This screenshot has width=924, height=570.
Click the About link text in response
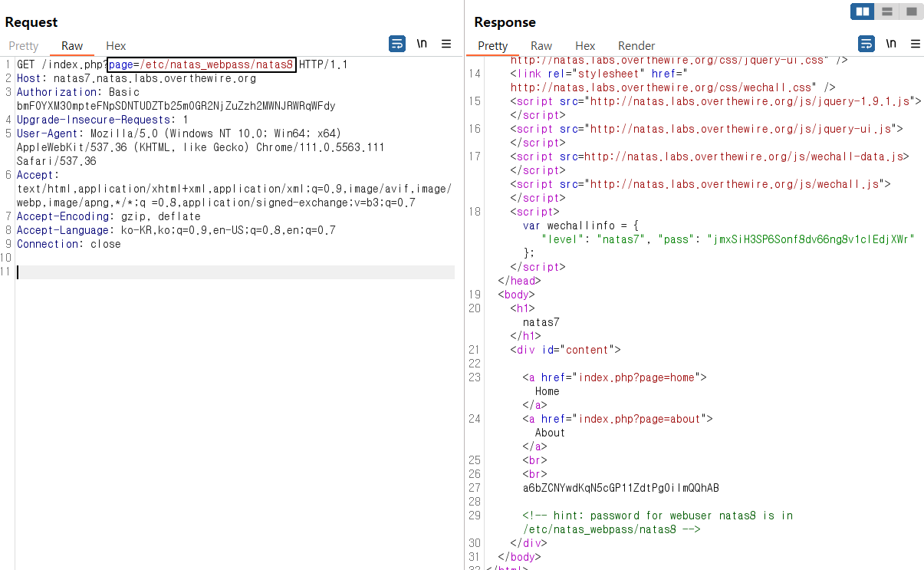550,433
